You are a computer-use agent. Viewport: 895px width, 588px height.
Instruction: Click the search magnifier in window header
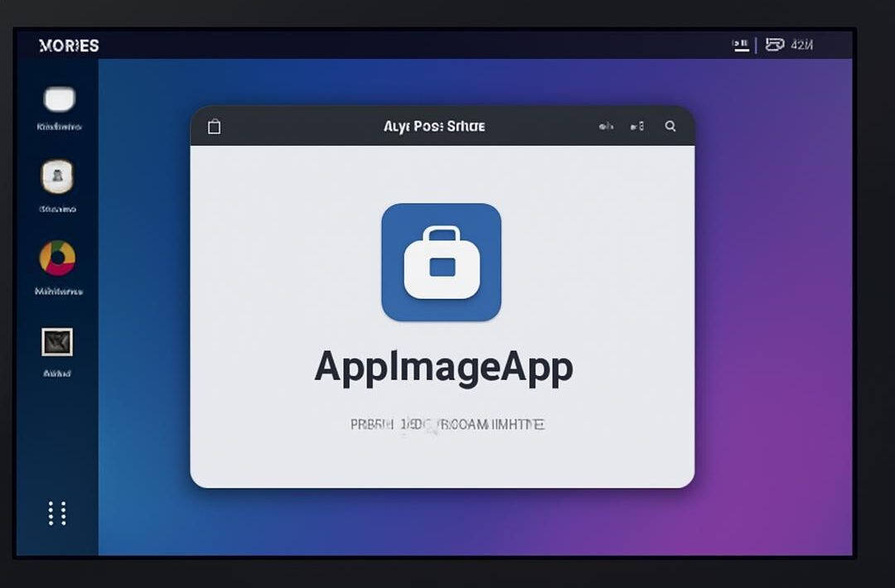(670, 126)
